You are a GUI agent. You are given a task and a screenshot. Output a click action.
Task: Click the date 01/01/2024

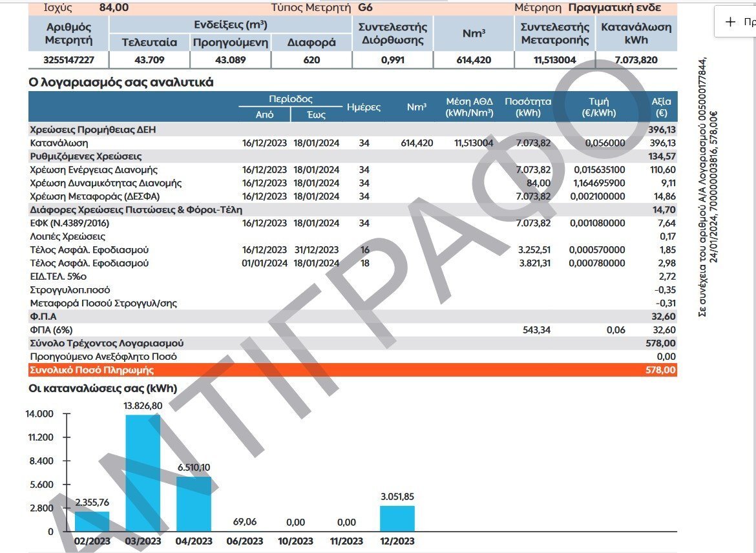click(x=265, y=263)
